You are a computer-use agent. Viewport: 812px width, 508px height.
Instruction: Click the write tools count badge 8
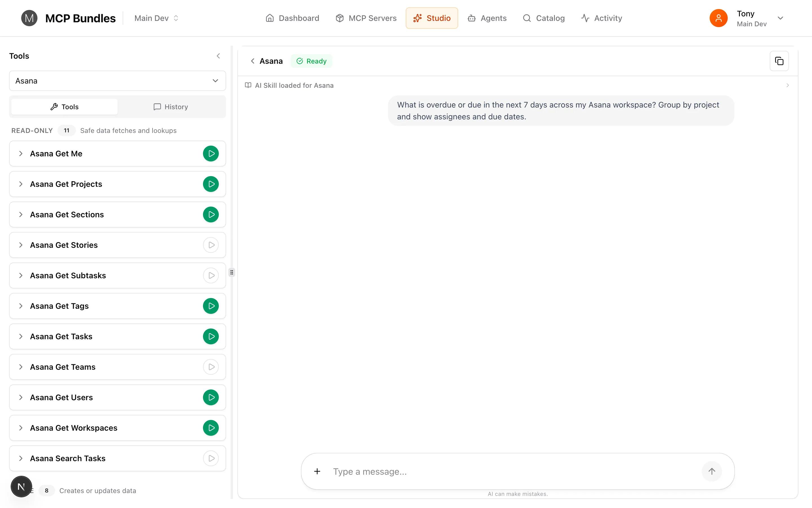(x=47, y=491)
